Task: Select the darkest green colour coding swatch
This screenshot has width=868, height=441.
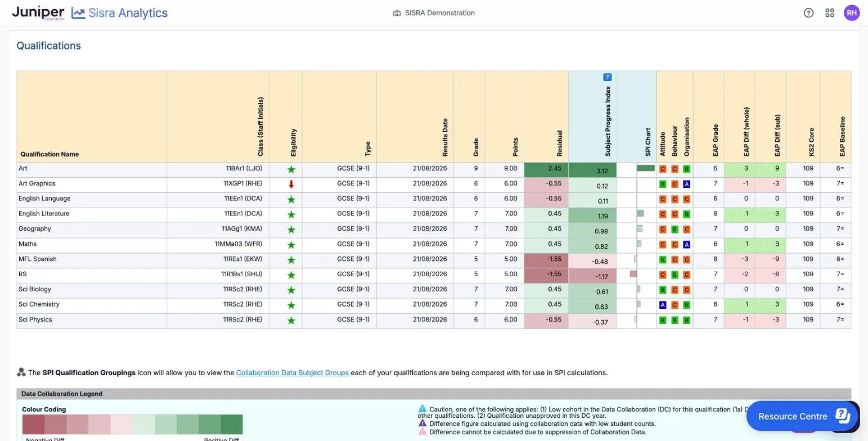Action: [232, 424]
